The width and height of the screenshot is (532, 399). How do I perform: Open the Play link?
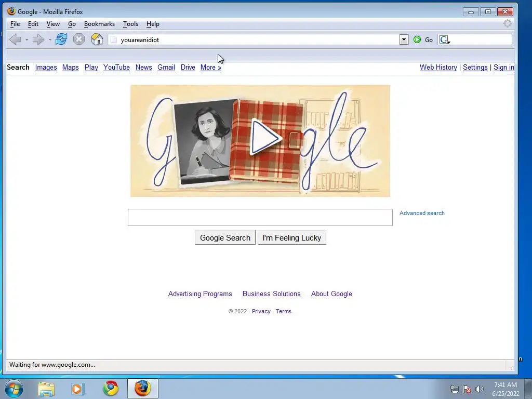pyautogui.click(x=91, y=67)
